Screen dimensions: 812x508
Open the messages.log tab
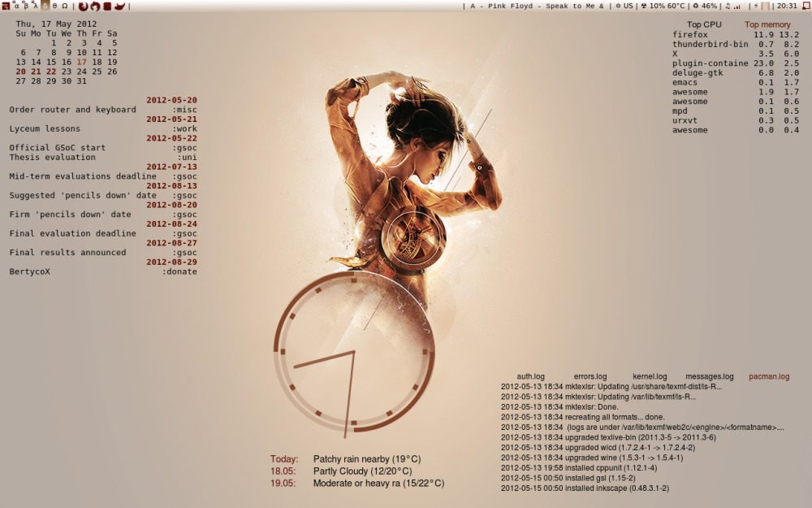click(x=710, y=377)
